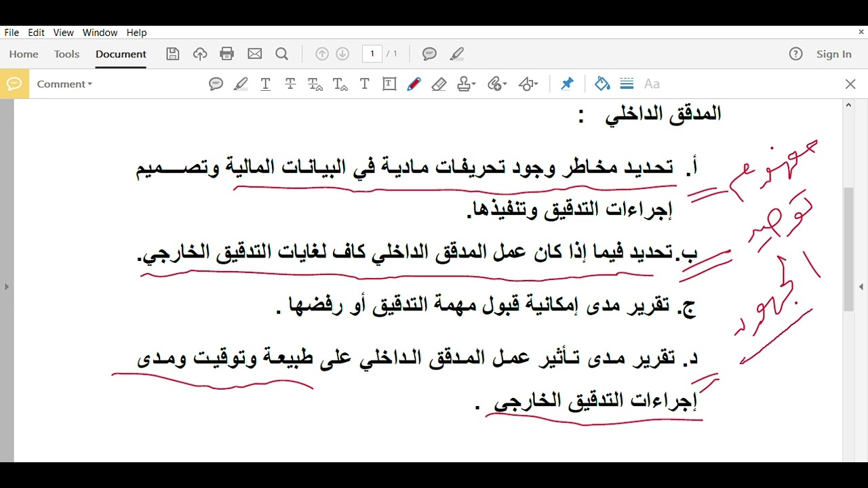Open the line thickness options
Viewport: 868px width, 488px height.
click(x=627, y=84)
